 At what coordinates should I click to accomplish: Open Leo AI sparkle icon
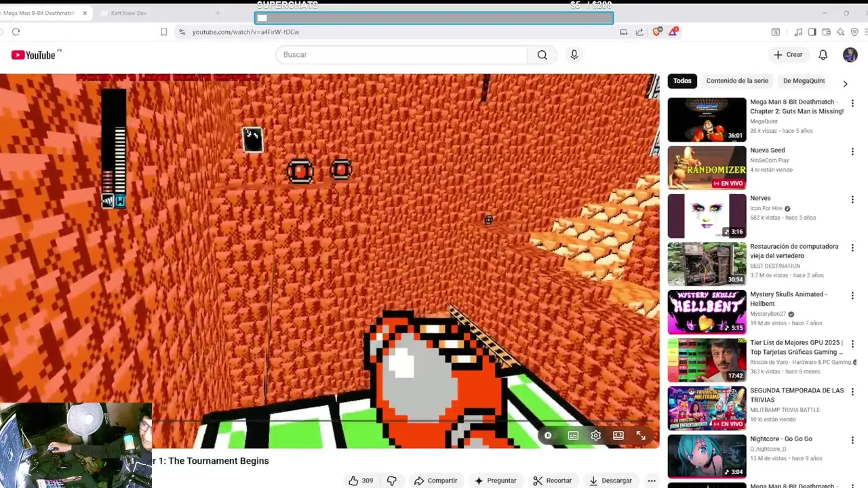(x=840, y=32)
